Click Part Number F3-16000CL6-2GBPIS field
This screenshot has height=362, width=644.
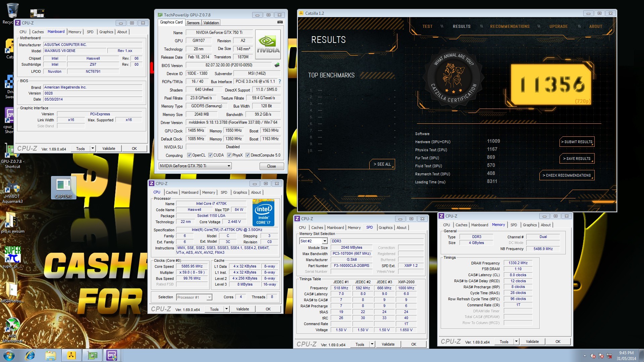coord(352,265)
